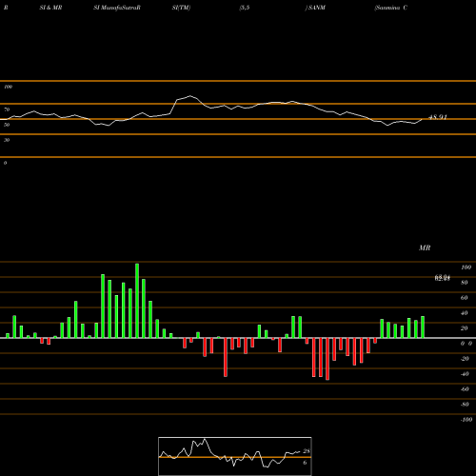
Task: Click the 60 label on MR axis
Action: tap(465, 298)
